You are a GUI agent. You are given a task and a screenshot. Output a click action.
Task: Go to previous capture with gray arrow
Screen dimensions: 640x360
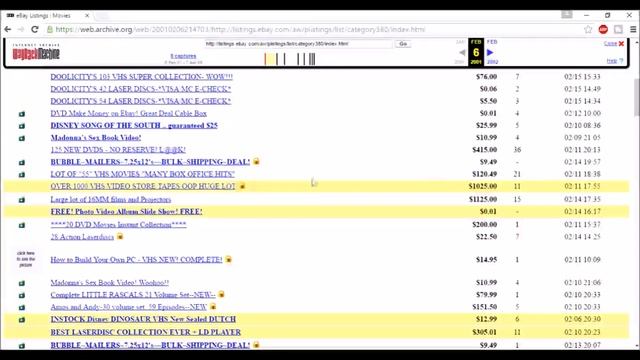click(462, 52)
